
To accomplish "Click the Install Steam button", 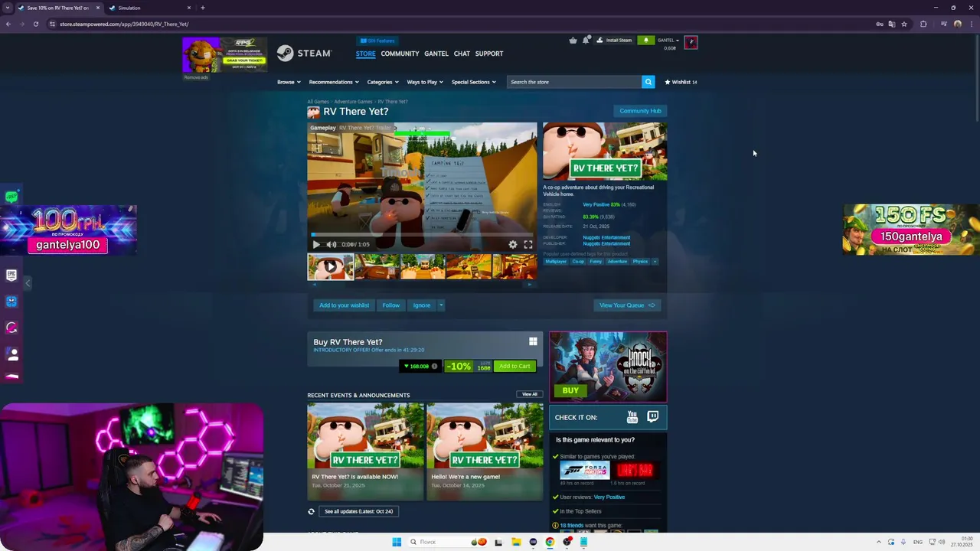I will (x=615, y=40).
